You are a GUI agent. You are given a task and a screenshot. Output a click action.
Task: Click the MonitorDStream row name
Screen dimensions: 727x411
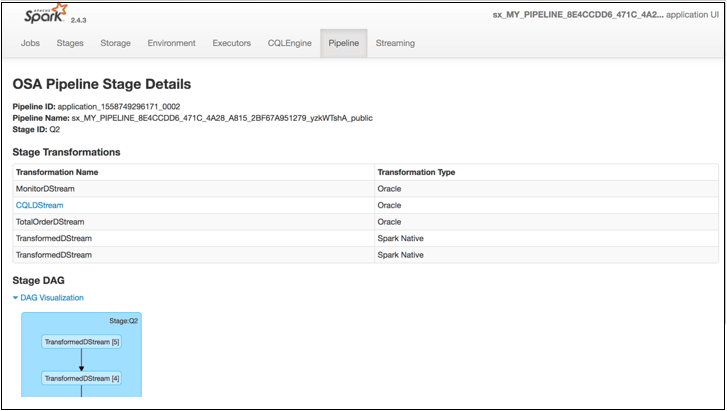45,189
